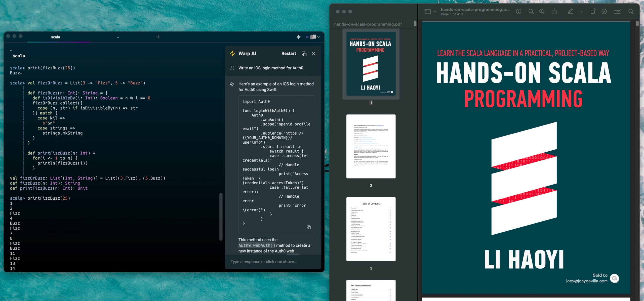
Task: Open the form filling toolbar in Preview
Action: pos(617,12)
